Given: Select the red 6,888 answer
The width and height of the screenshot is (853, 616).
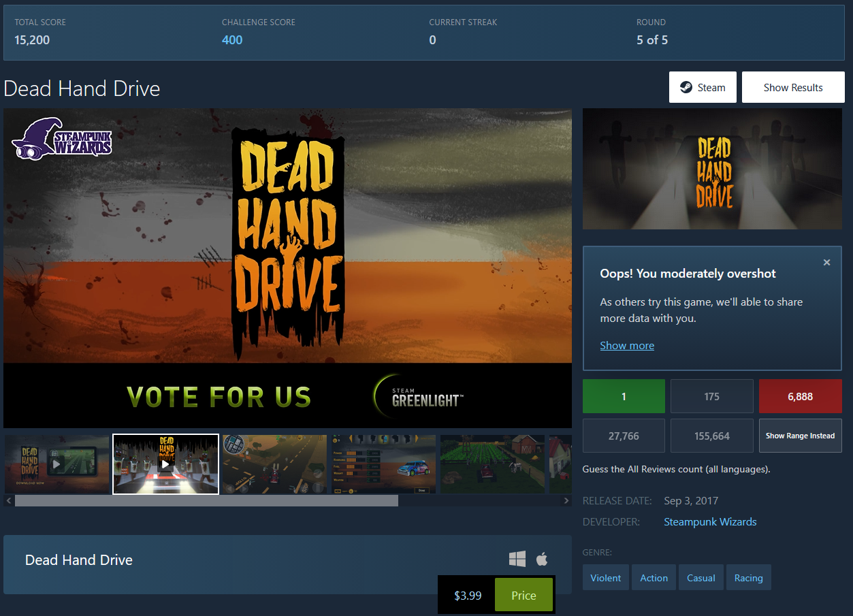Looking at the screenshot, I should [x=801, y=396].
